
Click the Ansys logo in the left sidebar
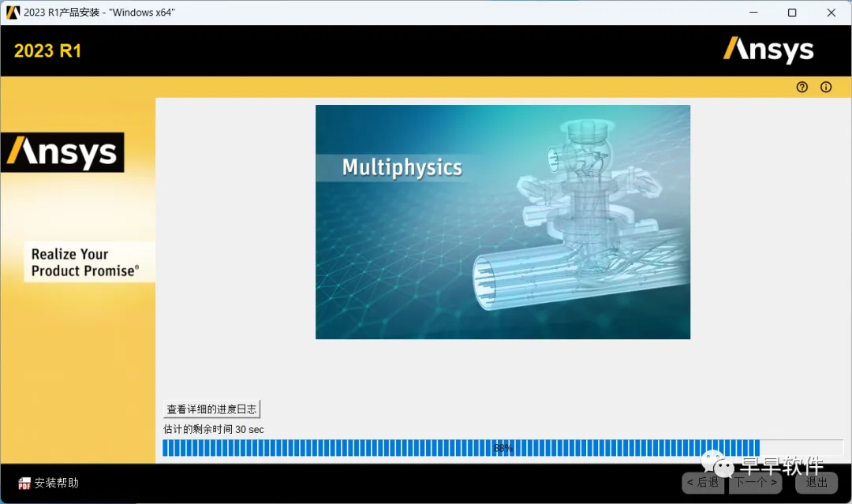[62, 152]
